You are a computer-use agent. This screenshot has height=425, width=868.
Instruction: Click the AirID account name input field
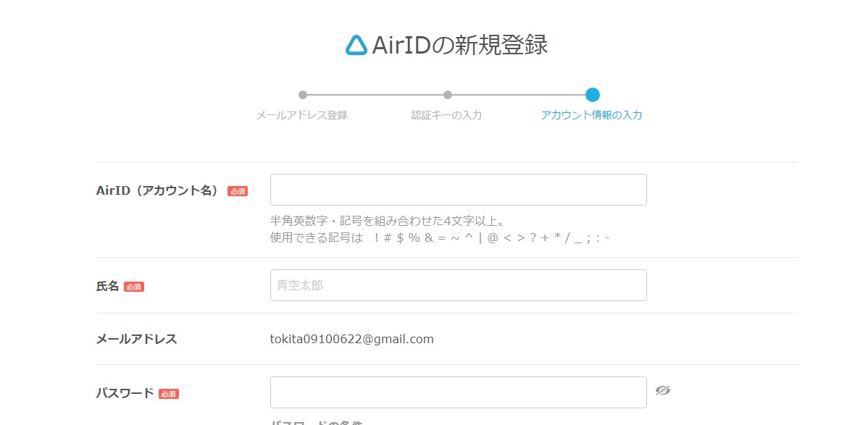pos(458,189)
